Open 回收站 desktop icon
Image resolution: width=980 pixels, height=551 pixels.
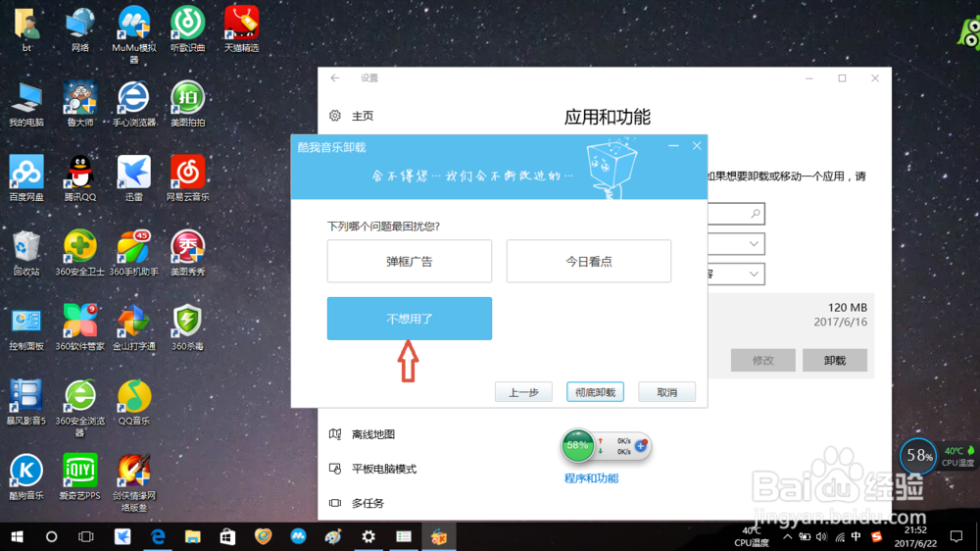point(26,253)
